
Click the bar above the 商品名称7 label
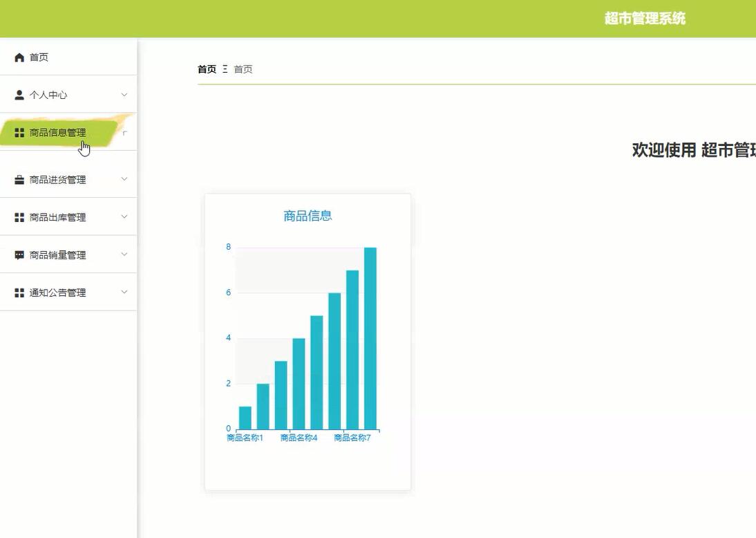tap(352, 350)
